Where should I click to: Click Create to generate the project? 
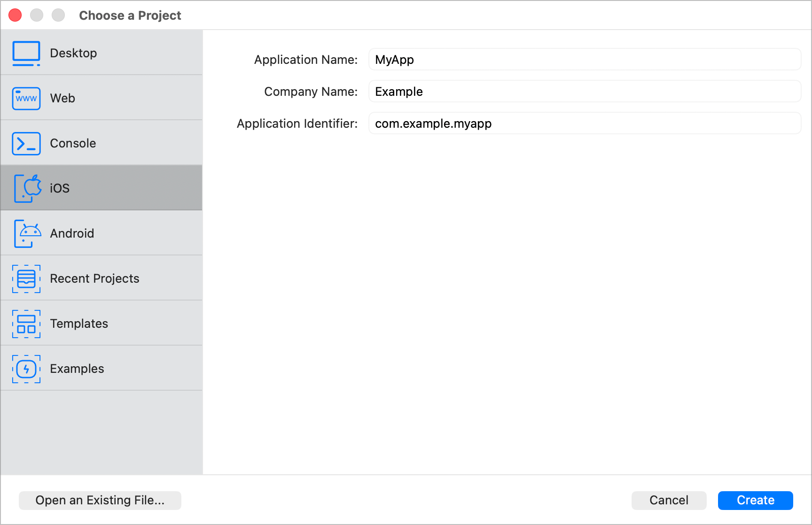755,500
